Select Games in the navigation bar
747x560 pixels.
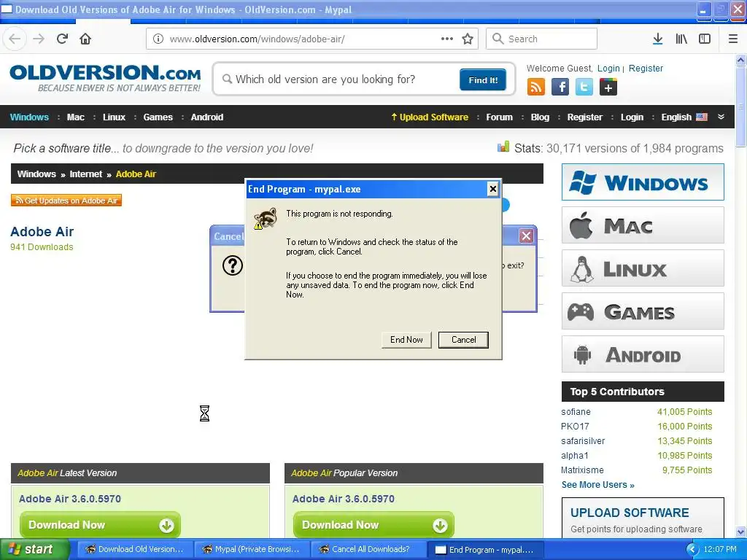pyautogui.click(x=158, y=117)
